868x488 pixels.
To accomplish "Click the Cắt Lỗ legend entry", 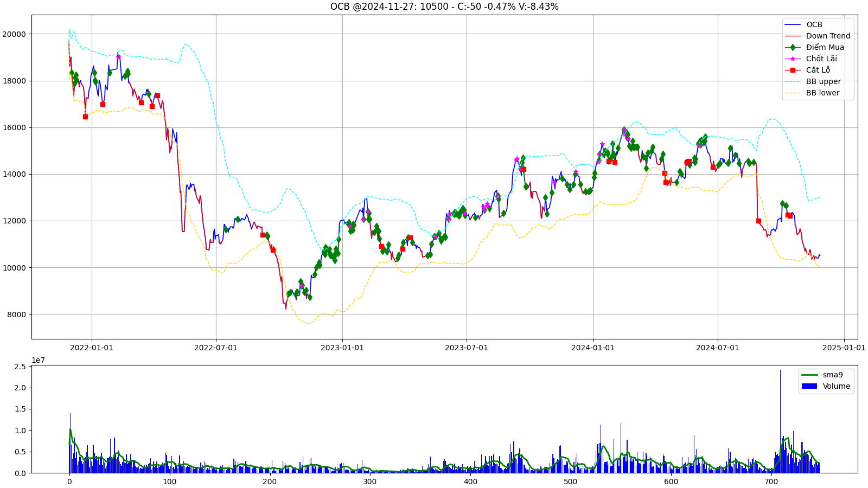I will click(x=807, y=70).
